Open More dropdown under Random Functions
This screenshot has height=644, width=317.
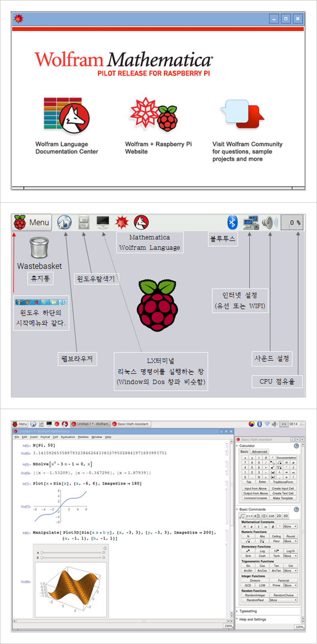pos(283,600)
